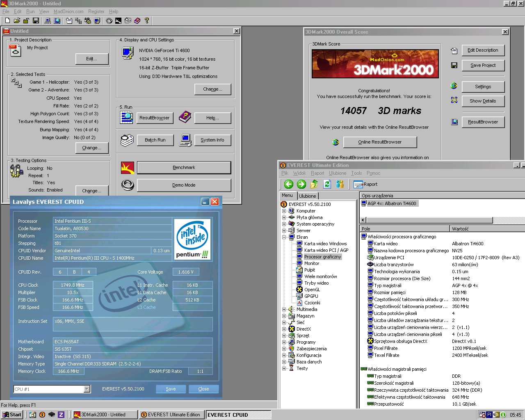Click the red Benchmark logo icon
525x420 pixels.
click(x=128, y=167)
